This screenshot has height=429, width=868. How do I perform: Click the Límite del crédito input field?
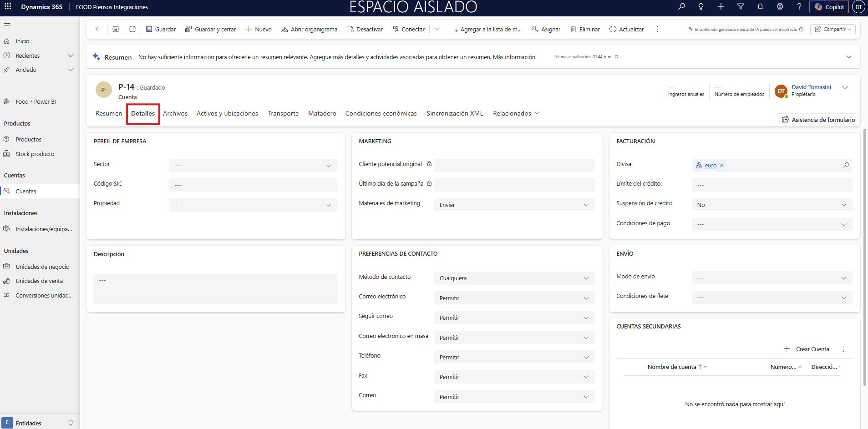[x=772, y=185]
